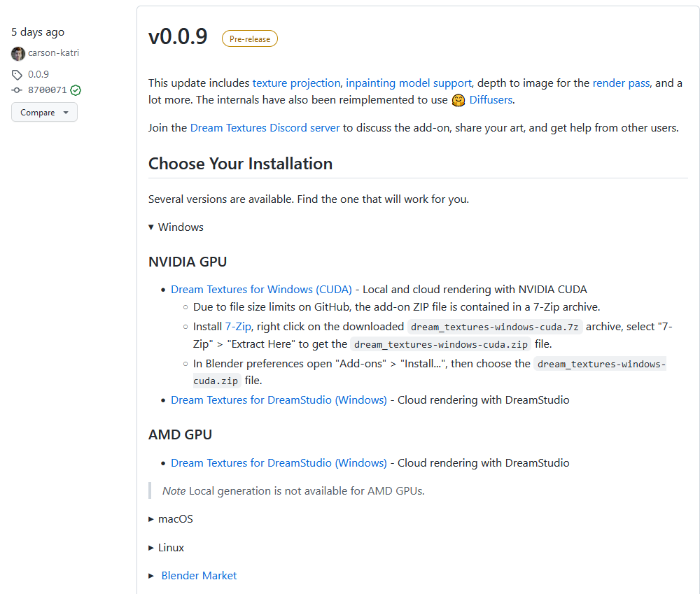The image size is (700, 594).
Task: Click the commit icon beside 8700071
Action: coord(17,90)
